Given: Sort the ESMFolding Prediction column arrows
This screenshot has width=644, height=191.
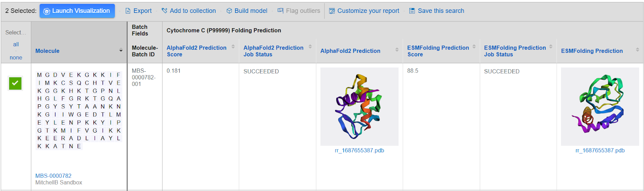Looking at the screenshot, I should [x=638, y=50].
